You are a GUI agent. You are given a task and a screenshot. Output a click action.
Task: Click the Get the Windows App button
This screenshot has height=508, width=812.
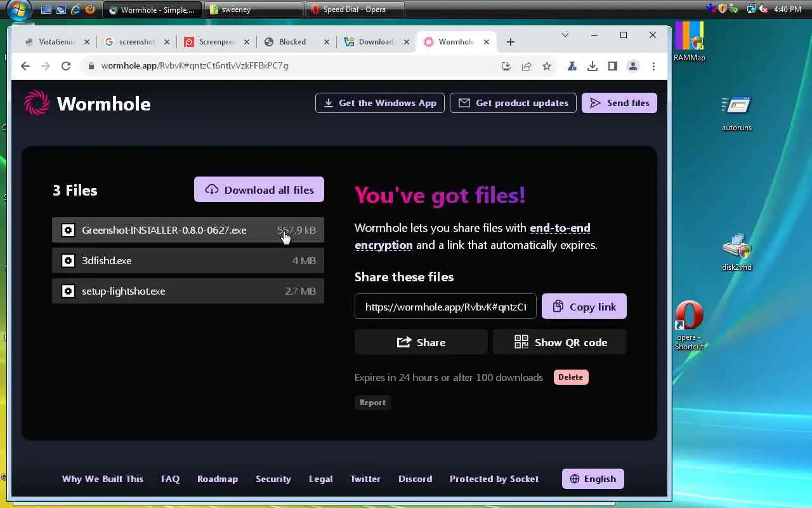tap(380, 103)
